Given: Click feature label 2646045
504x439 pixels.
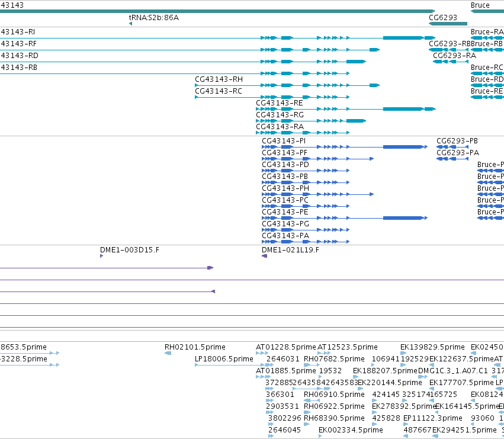Looking at the screenshot, I should click(x=284, y=430).
